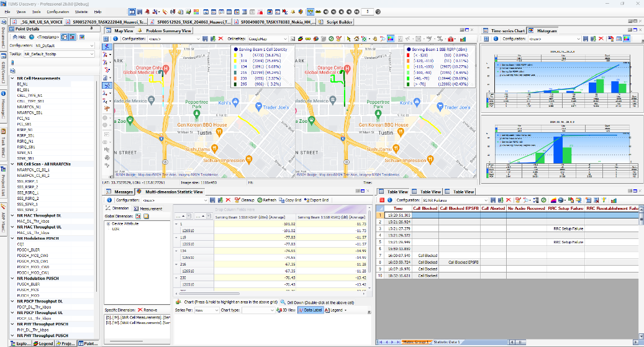Toggle the legend color icon in the map toolbar
This screenshot has width=644, height=347.
[x=391, y=38]
